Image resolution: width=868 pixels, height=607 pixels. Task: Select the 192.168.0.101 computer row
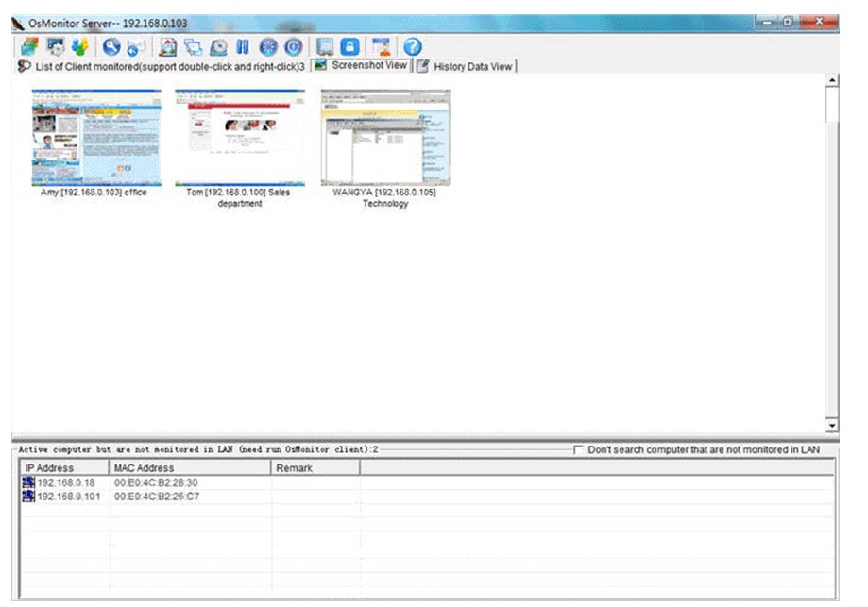pyautogui.click(x=68, y=497)
